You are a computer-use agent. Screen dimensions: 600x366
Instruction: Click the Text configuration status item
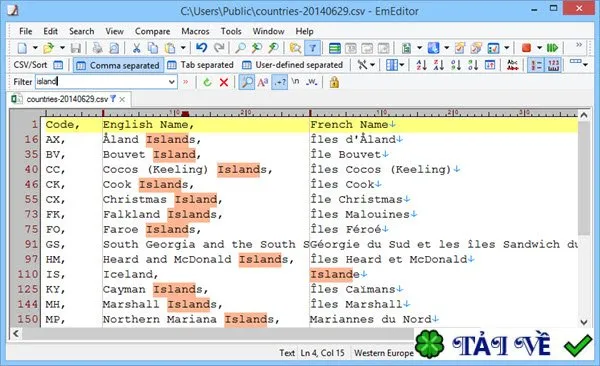(287, 353)
